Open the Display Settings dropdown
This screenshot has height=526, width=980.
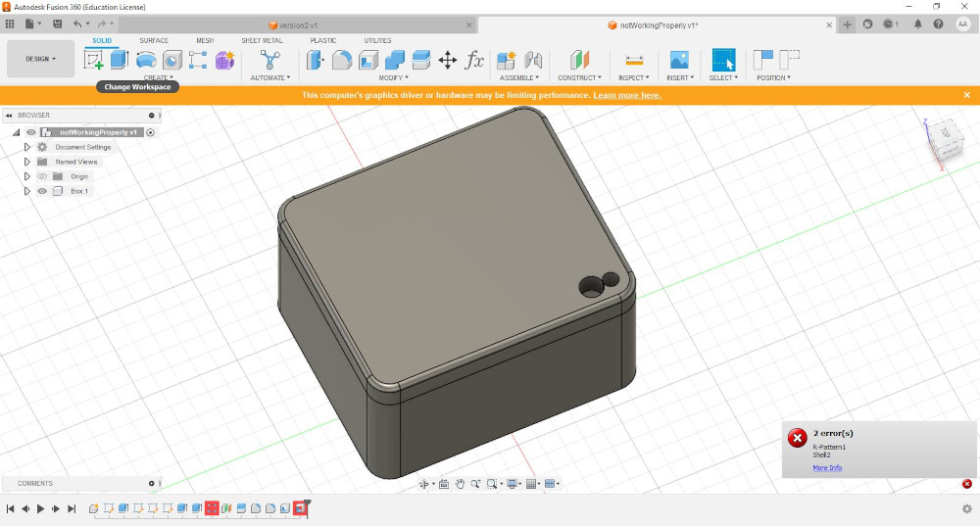coord(514,484)
